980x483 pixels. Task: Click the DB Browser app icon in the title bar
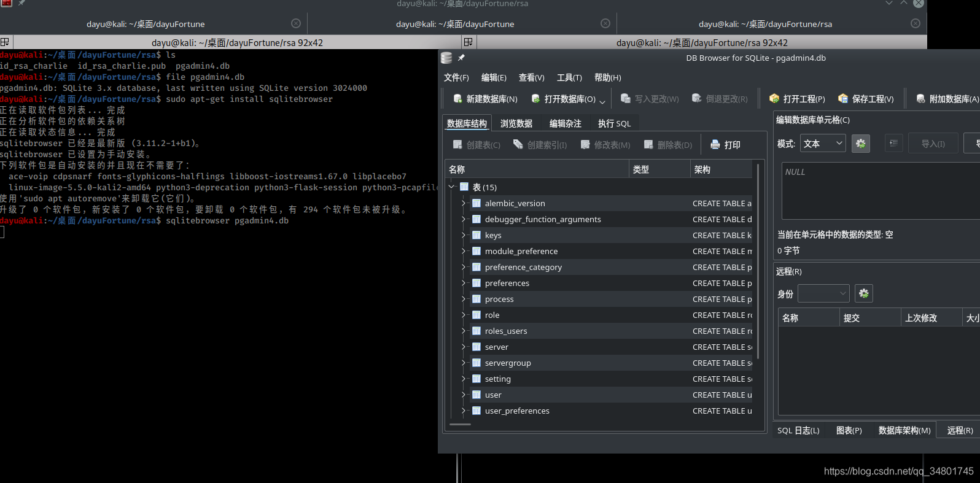click(x=446, y=58)
